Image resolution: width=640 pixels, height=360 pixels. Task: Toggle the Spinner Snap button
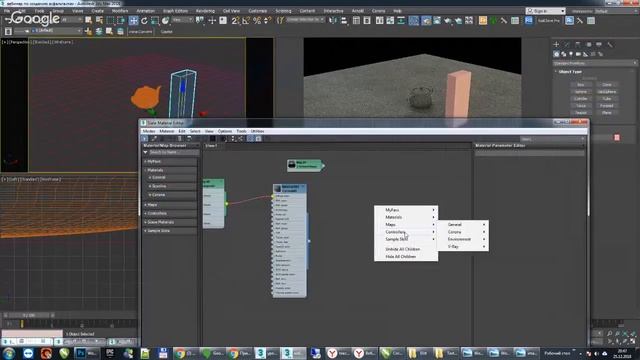268,20
